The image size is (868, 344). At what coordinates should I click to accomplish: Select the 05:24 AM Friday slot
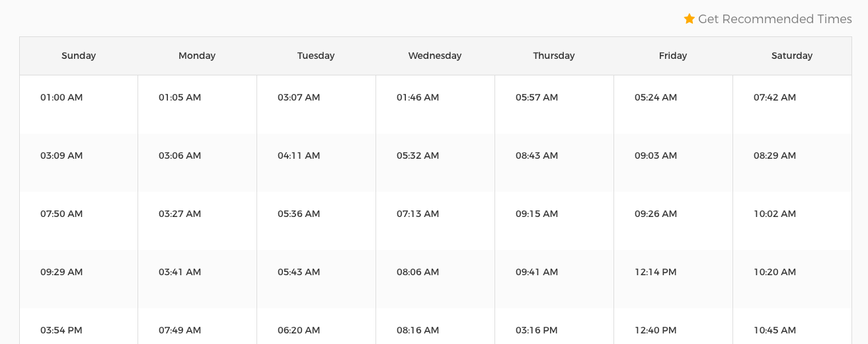pos(656,97)
